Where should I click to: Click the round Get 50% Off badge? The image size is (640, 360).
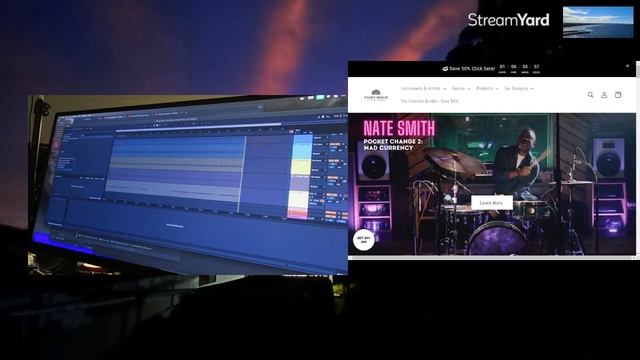pyautogui.click(x=363, y=240)
